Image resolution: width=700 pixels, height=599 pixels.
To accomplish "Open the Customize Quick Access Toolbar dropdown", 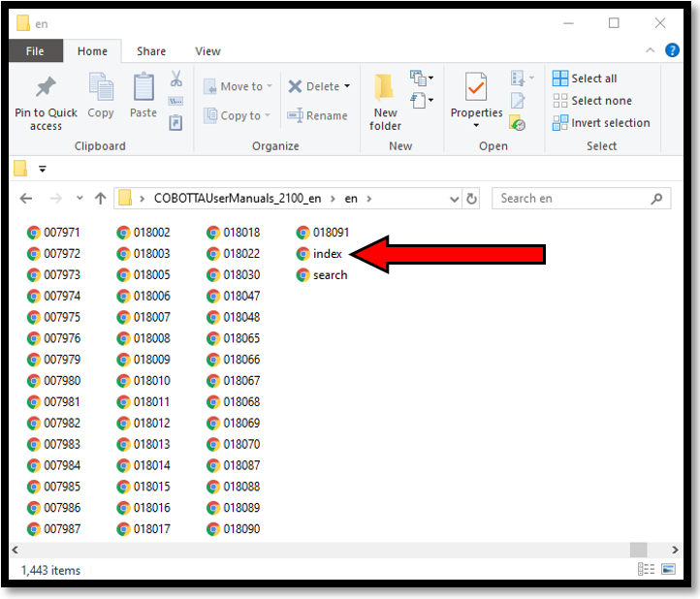I will (x=43, y=169).
